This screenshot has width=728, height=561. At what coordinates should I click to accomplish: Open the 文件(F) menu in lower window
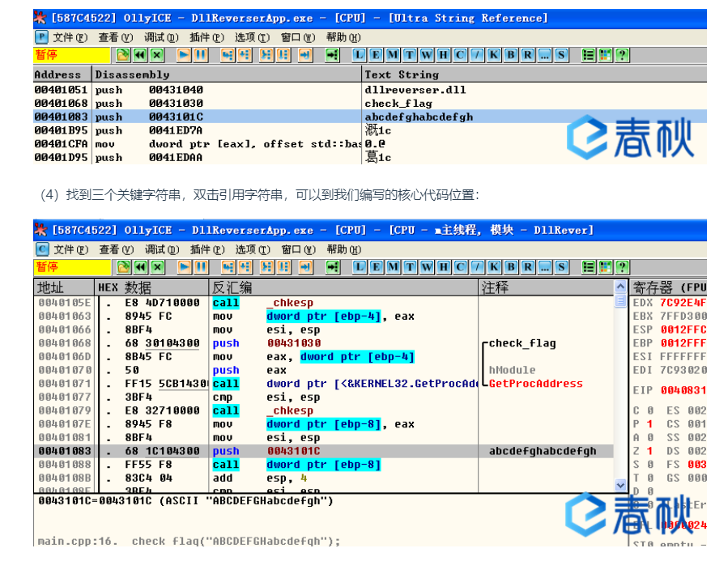69,249
